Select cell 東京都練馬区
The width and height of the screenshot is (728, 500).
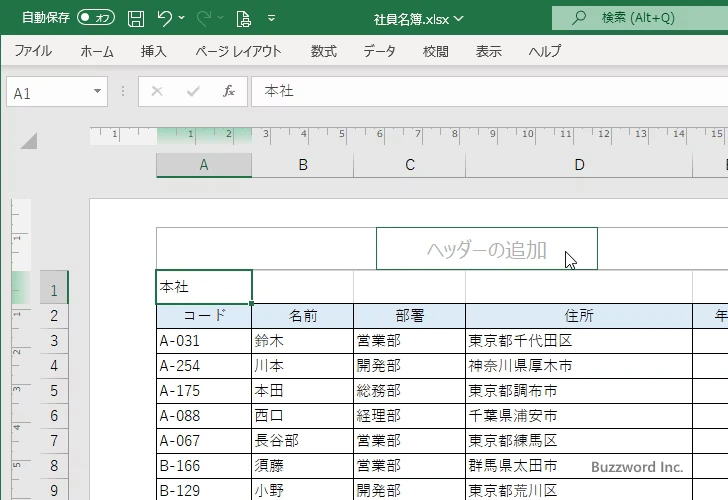coord(579,441)
